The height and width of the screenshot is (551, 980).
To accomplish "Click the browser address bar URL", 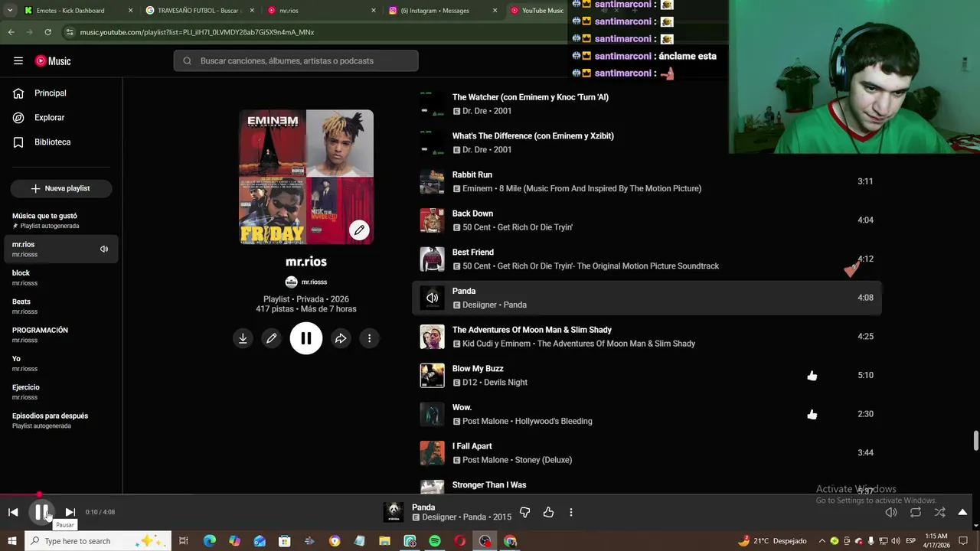I will (x=197, y=32).
